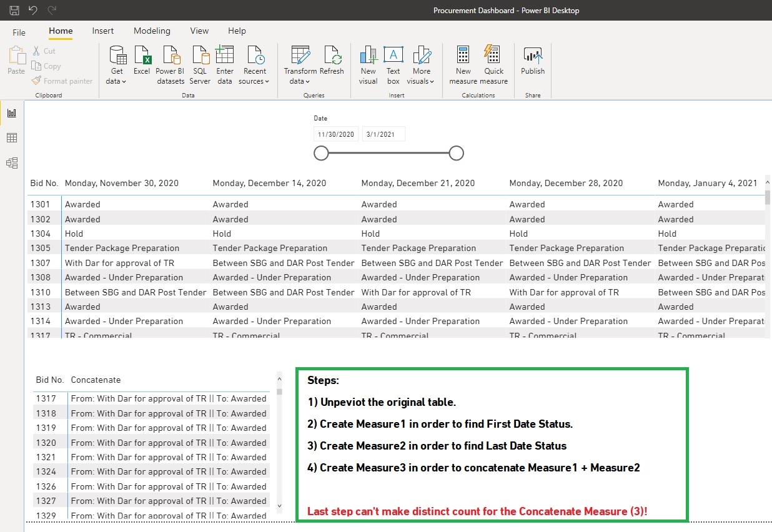Click the Monday, December 21, 2020 column header
This screenshot has width=772, height=532.
pyautogui.click(x=418, y=183)
